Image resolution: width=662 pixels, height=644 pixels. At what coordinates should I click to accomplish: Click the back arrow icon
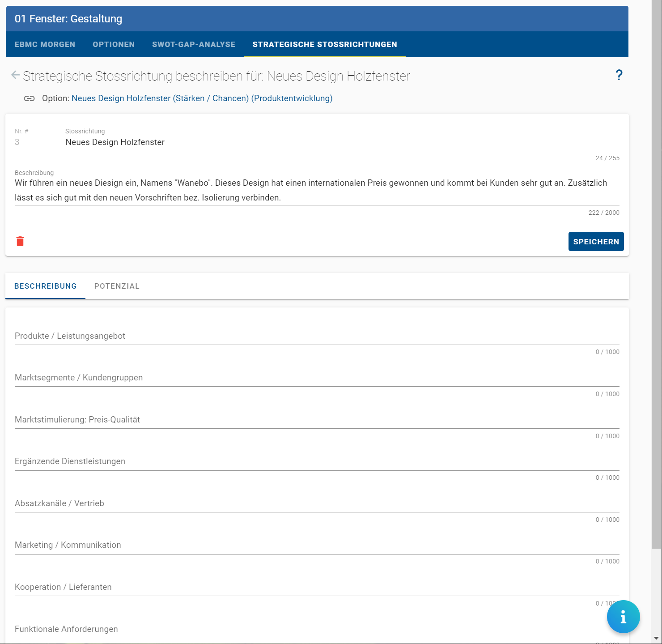[x=15, y=75]
